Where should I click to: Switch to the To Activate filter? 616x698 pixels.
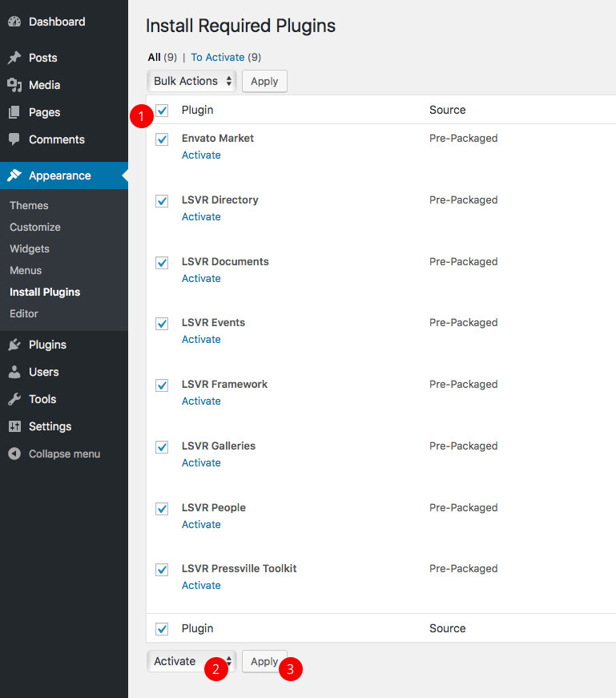tap(219, 57)
